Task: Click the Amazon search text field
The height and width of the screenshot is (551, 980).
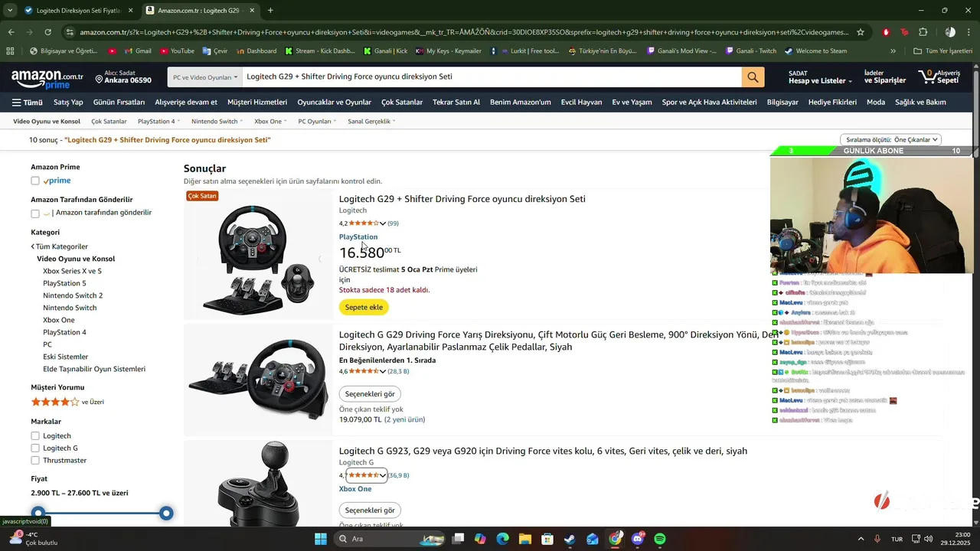Action: click(x=492, y=77)
